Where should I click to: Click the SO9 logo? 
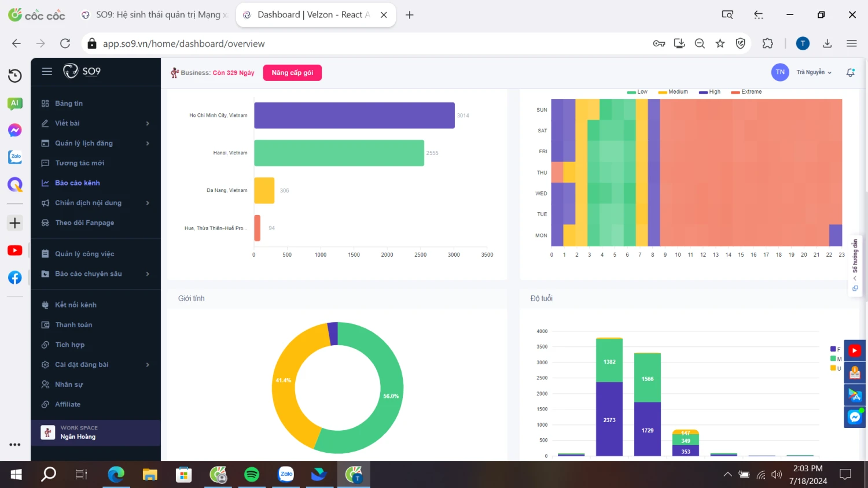[x=82, y=71]
